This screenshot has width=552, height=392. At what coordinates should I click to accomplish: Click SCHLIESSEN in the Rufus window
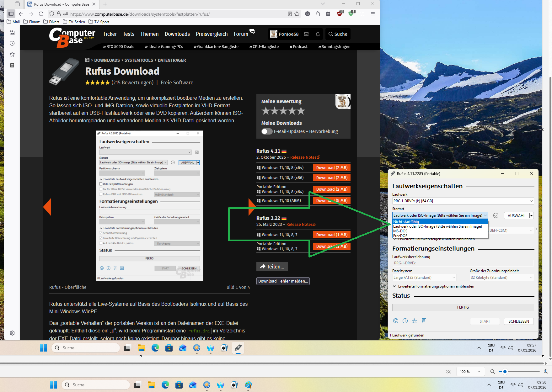pos(519,321)
